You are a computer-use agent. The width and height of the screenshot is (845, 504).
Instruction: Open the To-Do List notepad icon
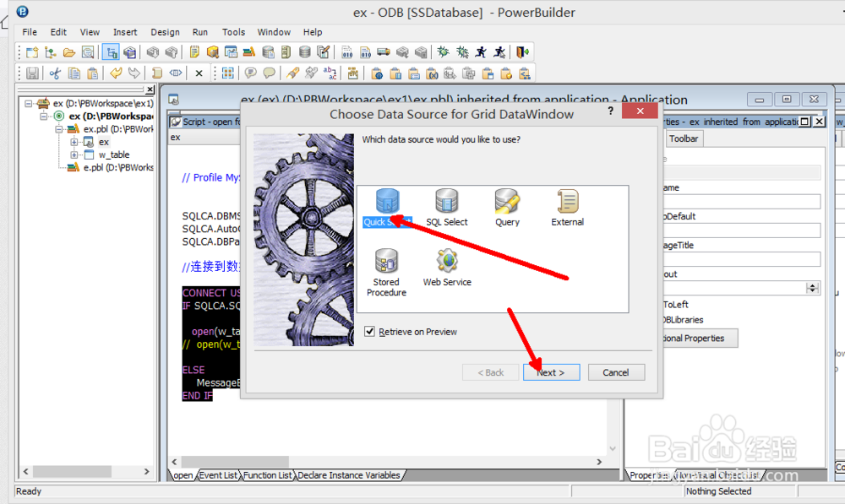coord(194,52)
